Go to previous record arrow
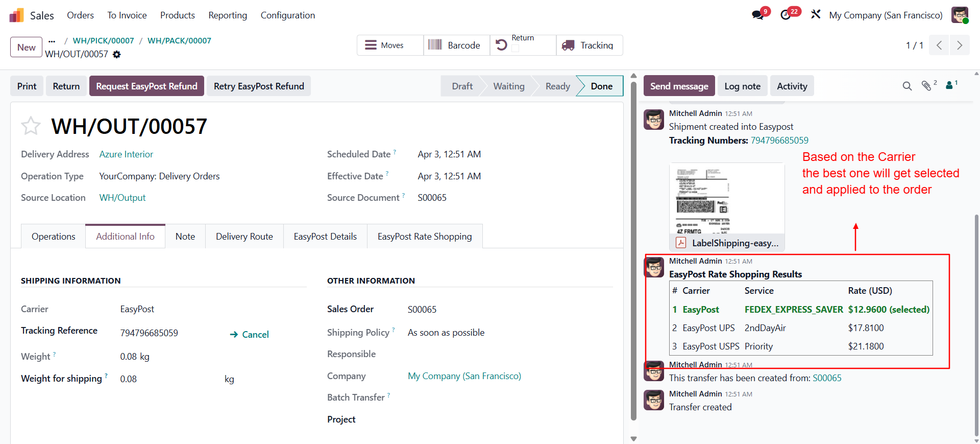980x444 pixels. pos(939,45)
